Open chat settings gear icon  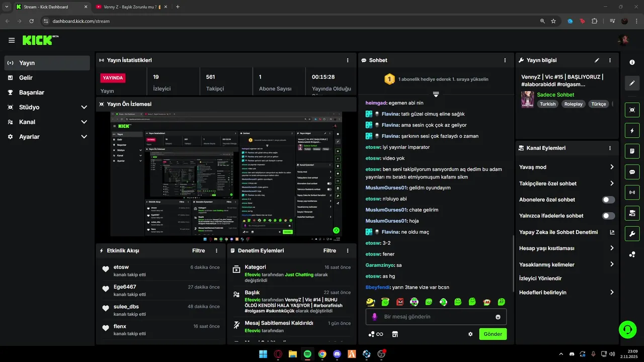470,334
